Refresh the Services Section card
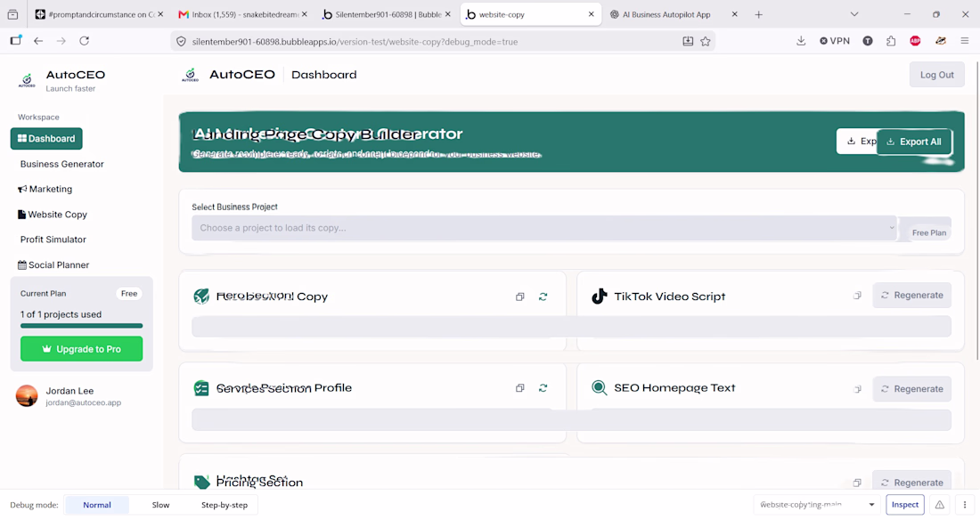The height and width of the screenshot is (520, 980). tap(543, 388)
